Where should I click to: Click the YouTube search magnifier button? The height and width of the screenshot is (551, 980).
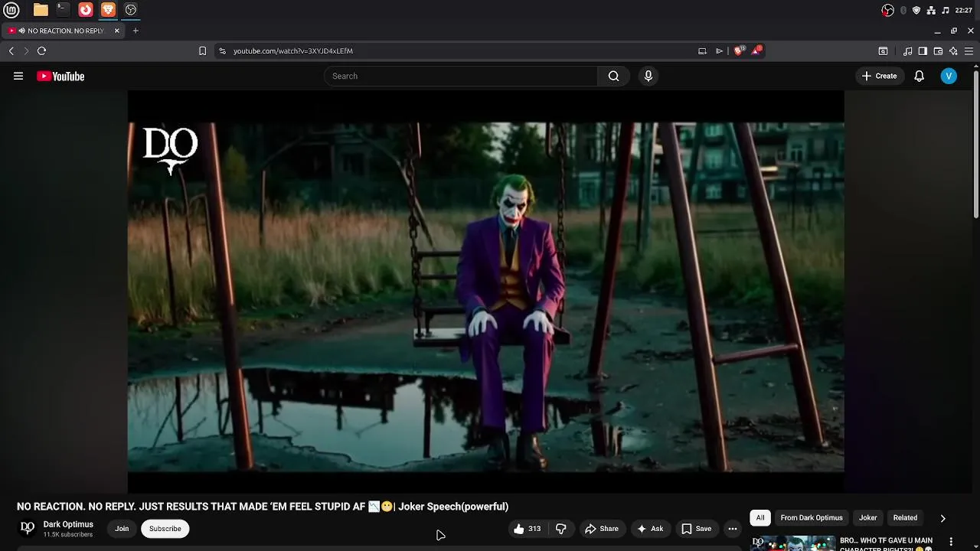613,76
